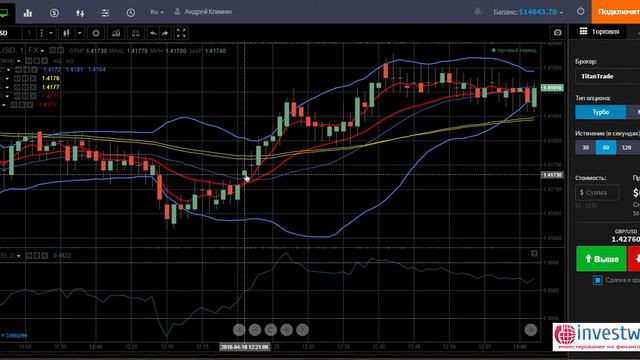Tick the 'Сделка в одн' checkbox
Viewport: 640px width, 360px height.
tap(598, 280)
